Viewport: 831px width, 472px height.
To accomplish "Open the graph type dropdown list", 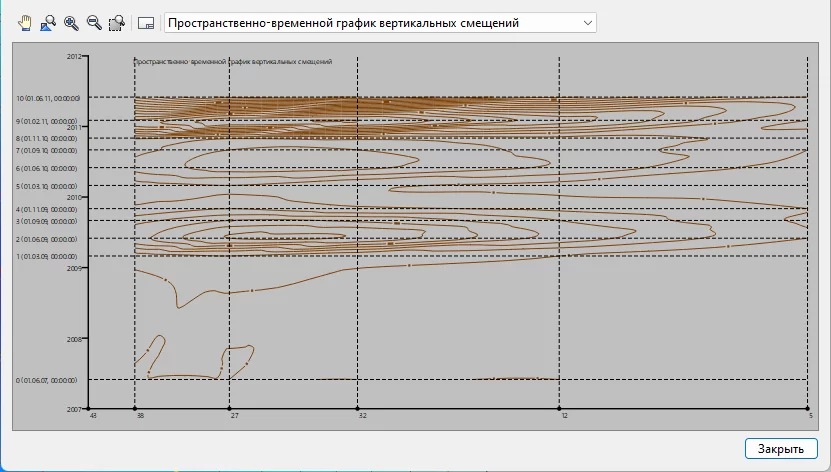I will 380,23.
